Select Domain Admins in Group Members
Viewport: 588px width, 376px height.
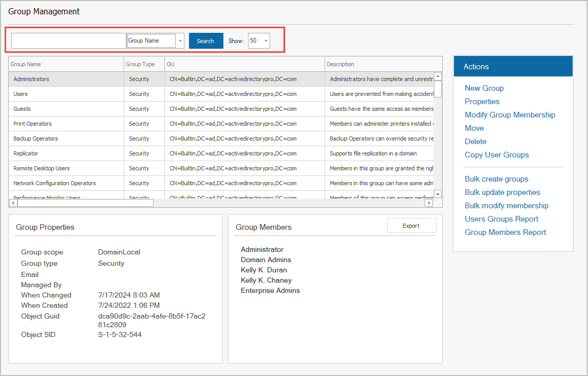tap(265, 260)
